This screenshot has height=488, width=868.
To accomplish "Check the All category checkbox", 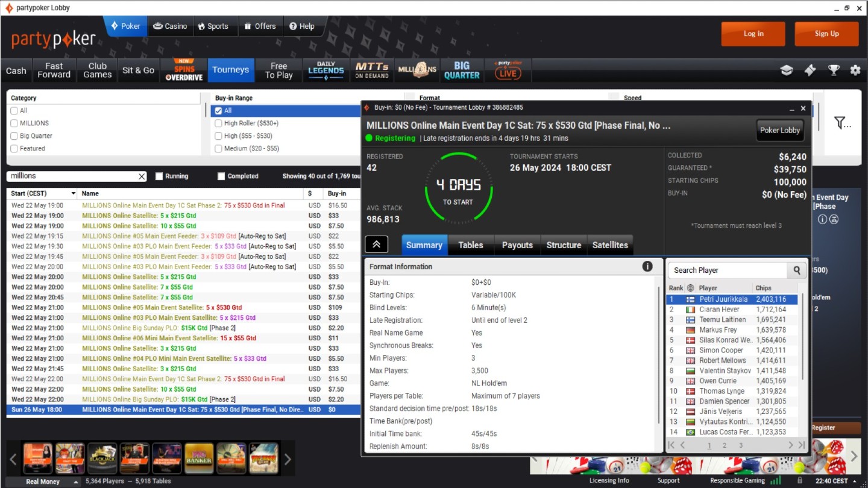I will (14, 111).
